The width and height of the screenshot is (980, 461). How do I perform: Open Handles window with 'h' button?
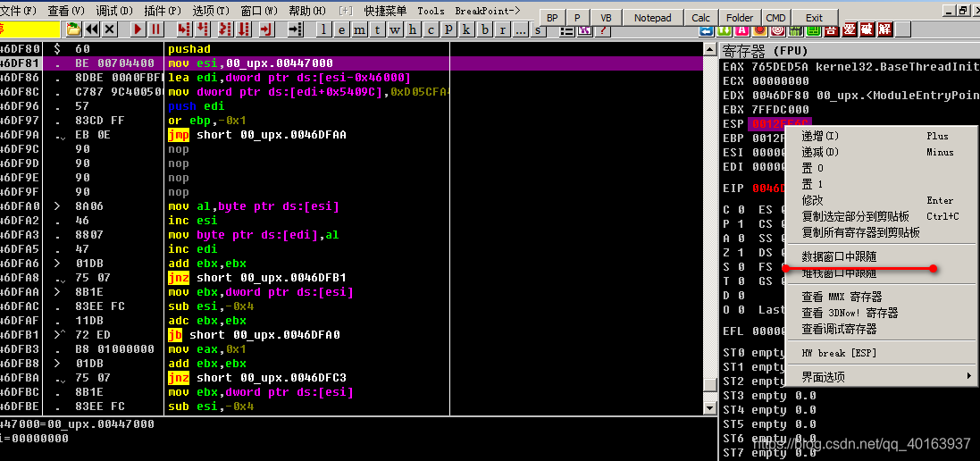tap(413, 29)
